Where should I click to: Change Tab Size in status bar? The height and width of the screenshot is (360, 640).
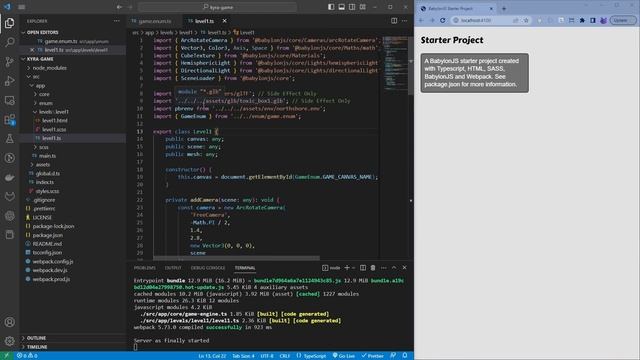[243, 356]
